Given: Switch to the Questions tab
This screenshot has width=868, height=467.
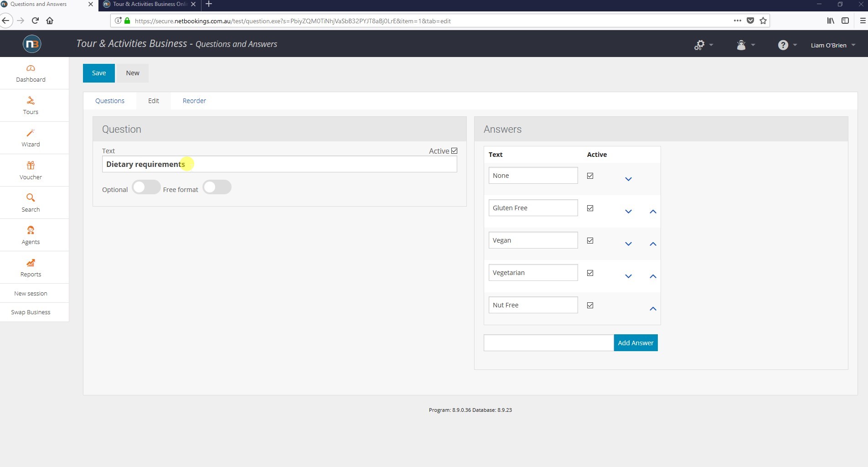Looking at the screenshot, I should 109,101.
